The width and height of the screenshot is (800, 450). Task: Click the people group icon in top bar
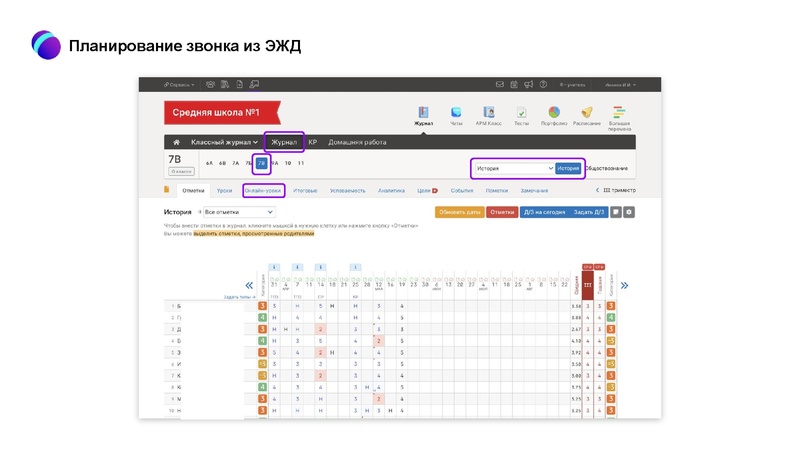(x=210, y=85)
